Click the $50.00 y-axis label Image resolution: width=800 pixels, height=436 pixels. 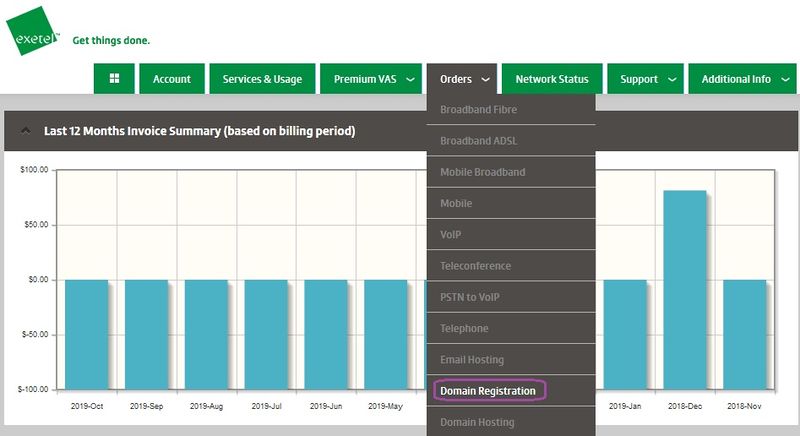36,224
